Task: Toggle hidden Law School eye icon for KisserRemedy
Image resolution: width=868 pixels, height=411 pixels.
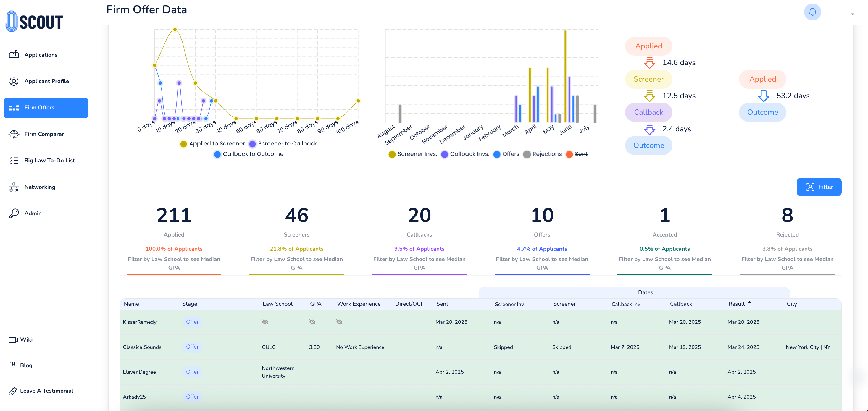Action: pyautogui.click(x=265, y=322)
